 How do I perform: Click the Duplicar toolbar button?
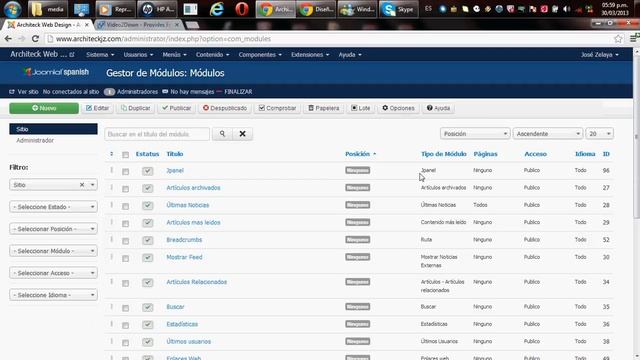(136, 108)
